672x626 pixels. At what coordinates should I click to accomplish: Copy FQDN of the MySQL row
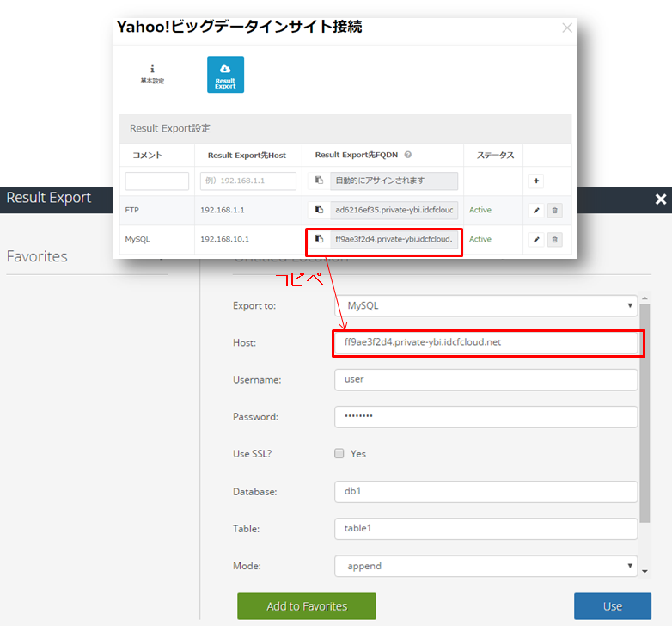pos(319,239)
